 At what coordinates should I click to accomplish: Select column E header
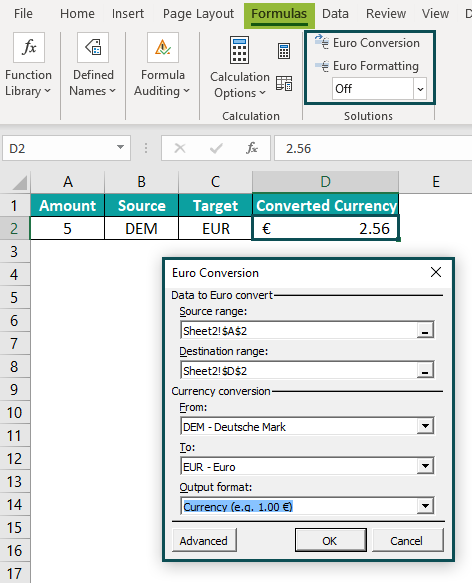[436, 182]
